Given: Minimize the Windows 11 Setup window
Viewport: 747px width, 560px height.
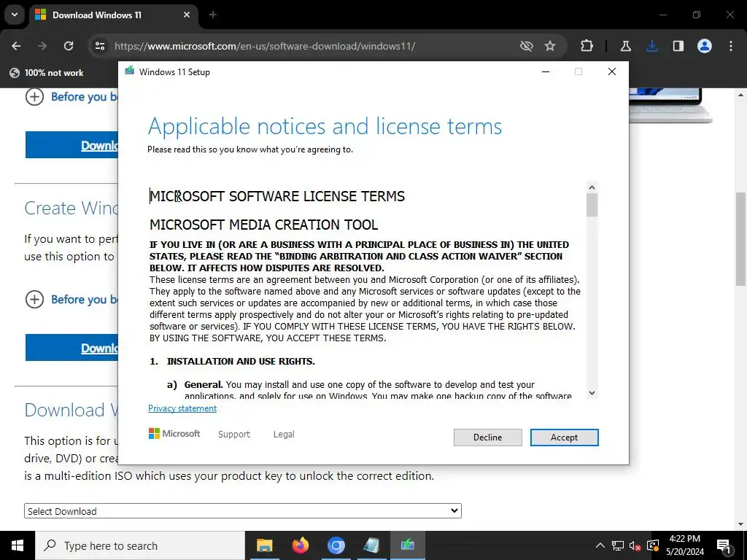Looking at the screenshot, I should pos(546,71).
